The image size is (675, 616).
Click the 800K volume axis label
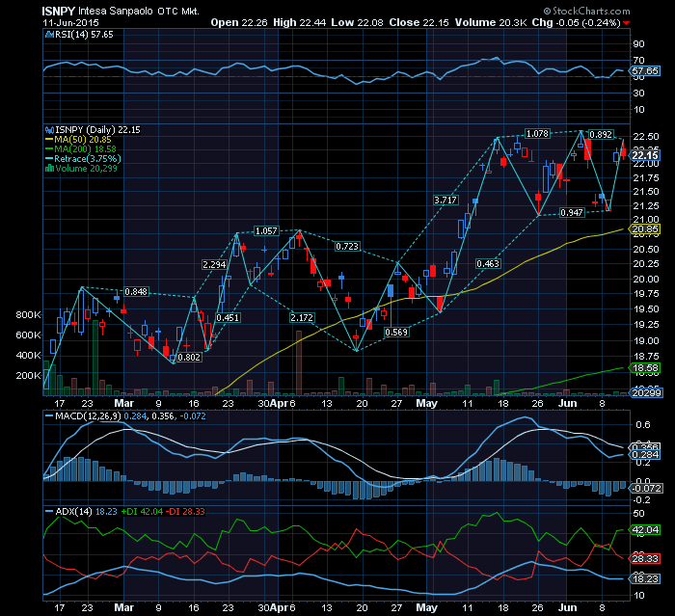pos(28,314)
